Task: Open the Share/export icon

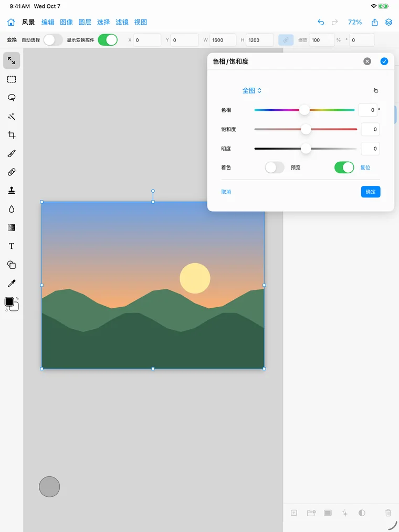Action: pos(374,22)
